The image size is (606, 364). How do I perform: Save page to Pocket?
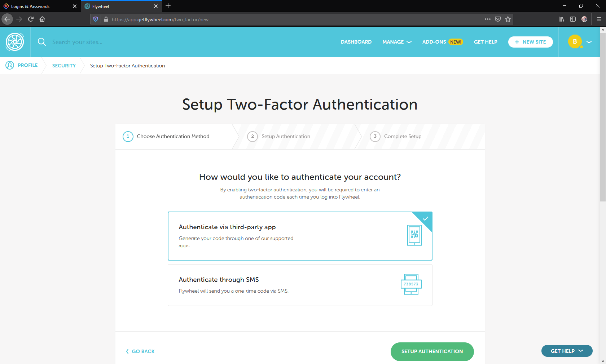498,19
